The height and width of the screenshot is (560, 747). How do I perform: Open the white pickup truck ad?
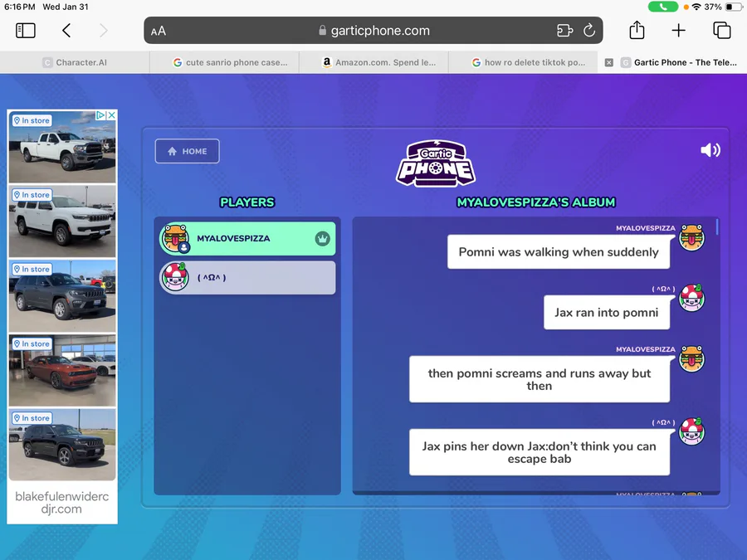pyautogui.click(x=62, y=147)
